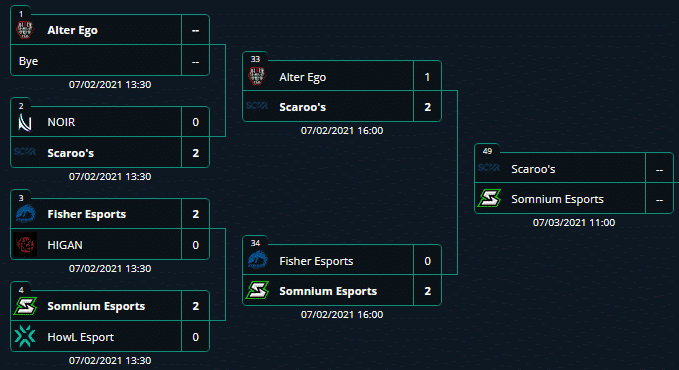Click the HowL Esport team logo
This screenshot has width=679, height=370.
[25, 337]
